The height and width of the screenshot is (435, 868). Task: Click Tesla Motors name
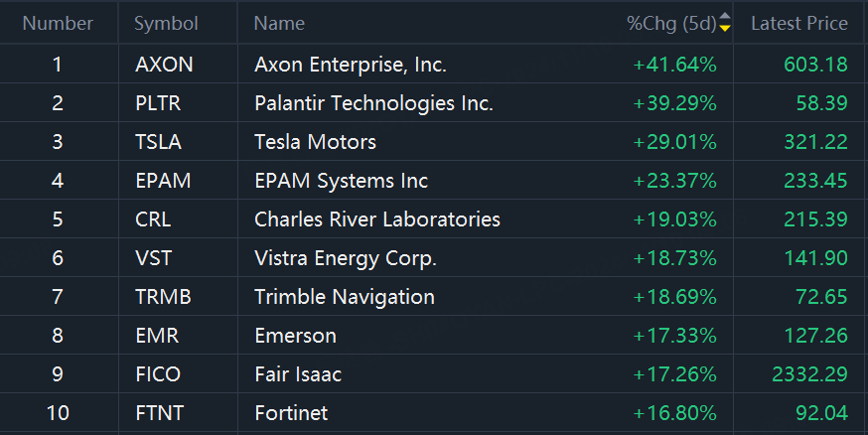pos(315,142)
